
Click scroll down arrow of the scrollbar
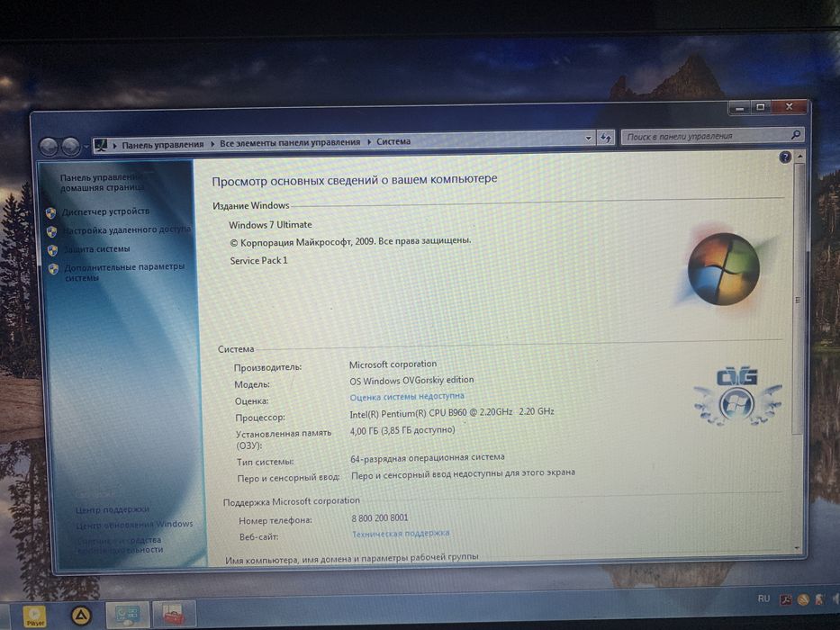point(798,549)
